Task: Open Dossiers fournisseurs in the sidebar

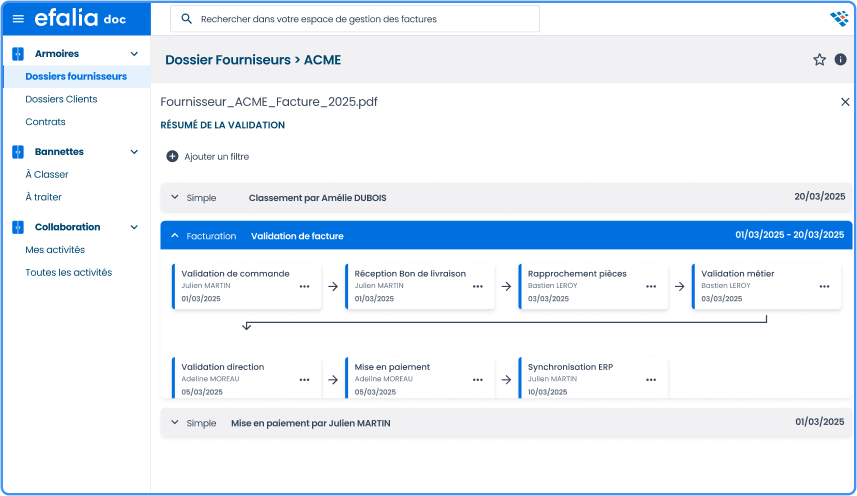Action: point(77,76)
